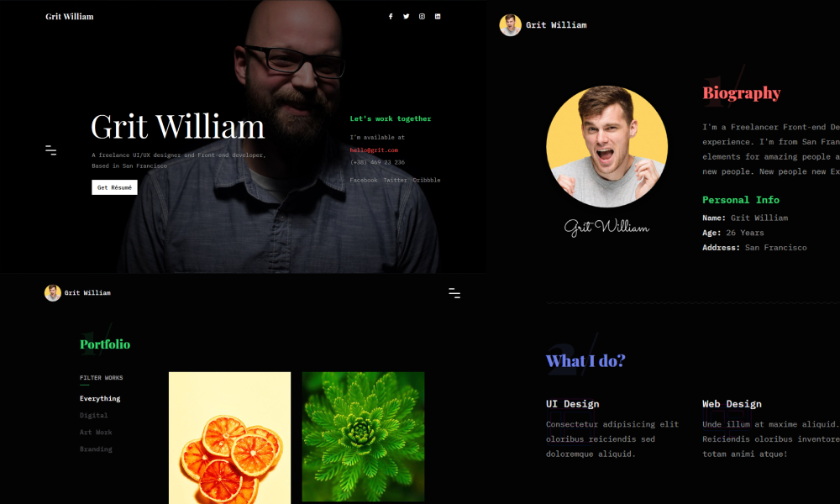Click the Get Résumé button
This screenshot has height=504, width=840.
114,187
